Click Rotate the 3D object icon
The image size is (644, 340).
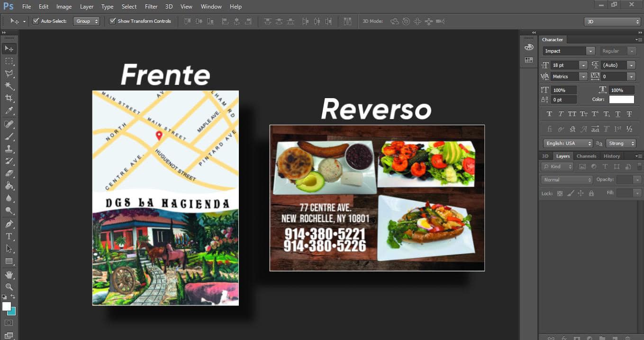point(394,21)
